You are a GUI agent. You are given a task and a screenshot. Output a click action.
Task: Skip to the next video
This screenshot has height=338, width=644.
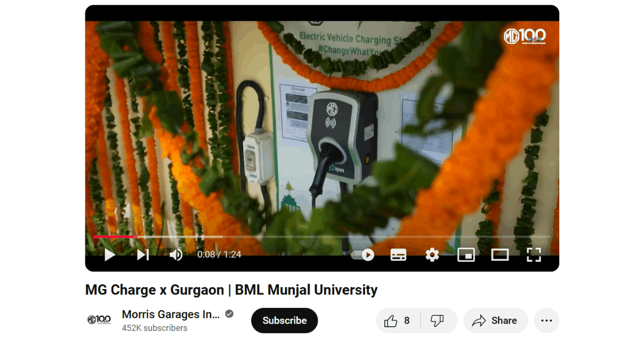[x=143, y=254]
